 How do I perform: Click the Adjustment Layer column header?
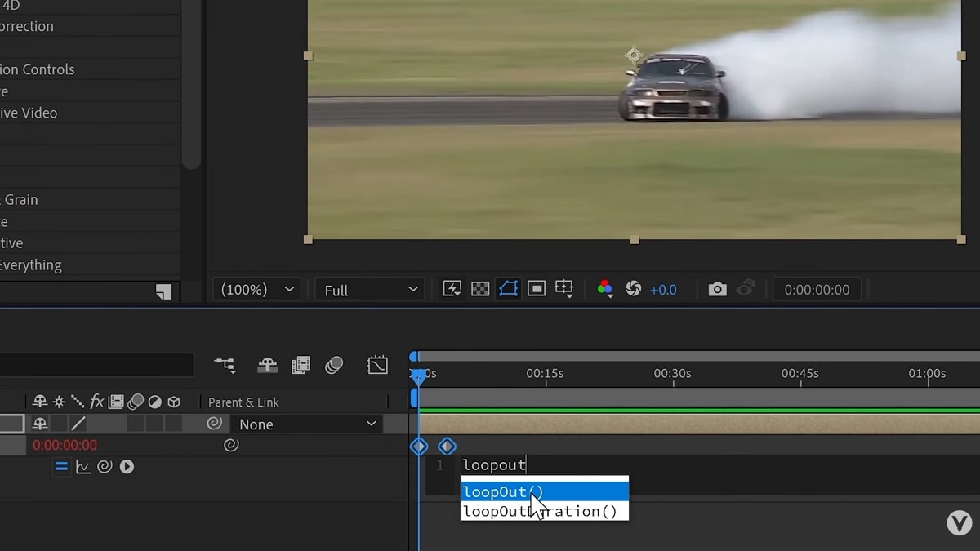[x=154, y=402]
